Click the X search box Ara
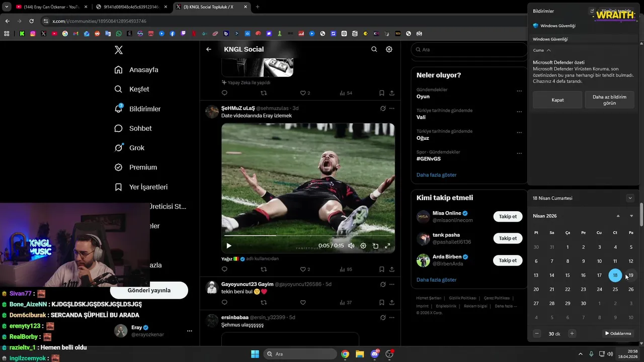The image size is (644, 362). [x=469, y=50]
